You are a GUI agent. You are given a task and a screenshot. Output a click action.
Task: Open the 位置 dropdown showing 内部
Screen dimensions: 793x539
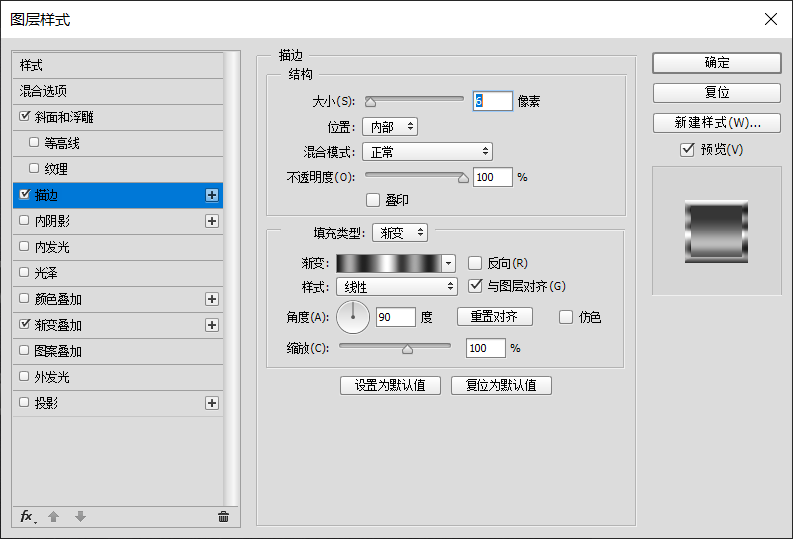390,127
